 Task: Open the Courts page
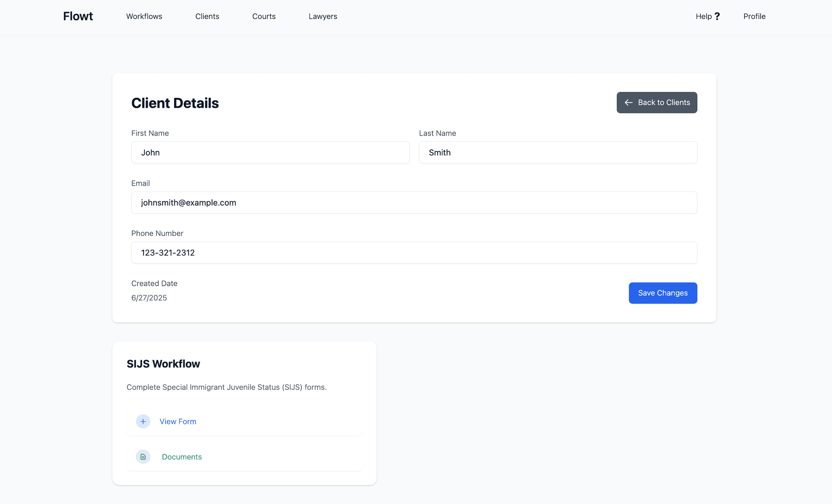tap(263, 16)
